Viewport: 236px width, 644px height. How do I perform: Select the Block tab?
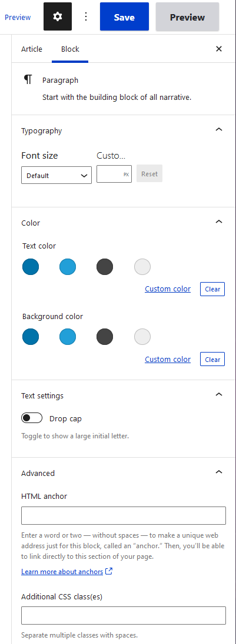[70, 49]
